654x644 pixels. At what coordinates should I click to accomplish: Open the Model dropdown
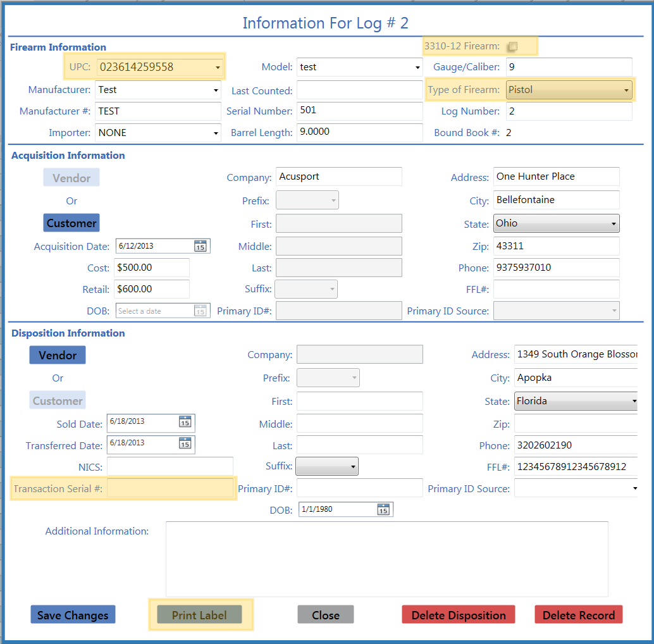pos(417,68)
